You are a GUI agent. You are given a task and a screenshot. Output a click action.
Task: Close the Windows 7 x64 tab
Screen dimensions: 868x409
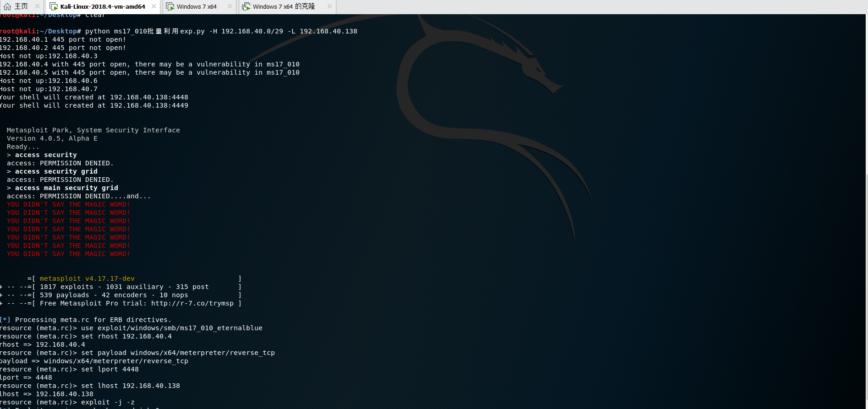coord(230,6)
